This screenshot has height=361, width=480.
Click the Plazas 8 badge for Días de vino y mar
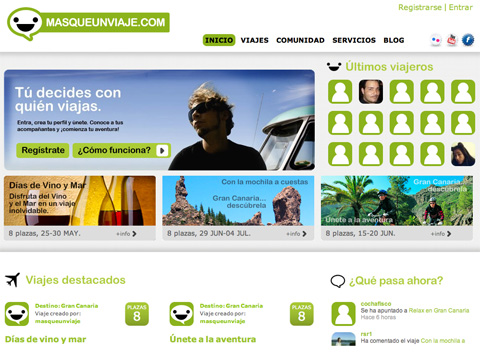[137, 314]
